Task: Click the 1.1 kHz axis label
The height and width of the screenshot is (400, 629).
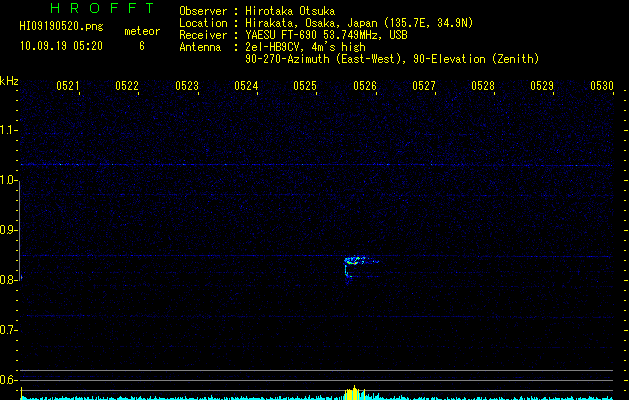Action: point(8,130)
